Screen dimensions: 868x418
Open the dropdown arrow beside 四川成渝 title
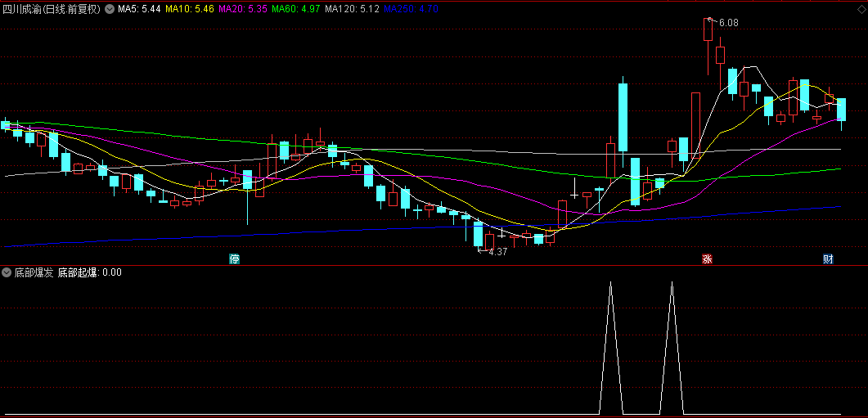point(109,9)
